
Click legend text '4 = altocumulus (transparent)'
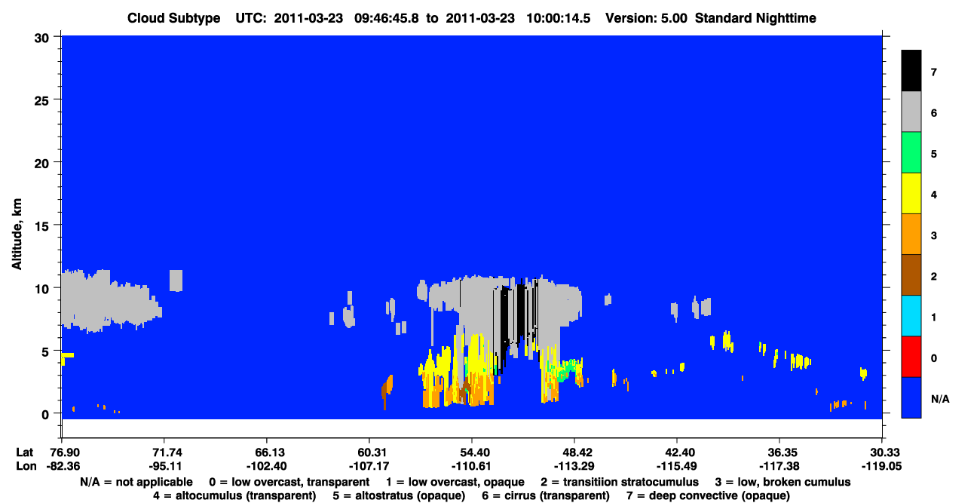click(234, 495)
